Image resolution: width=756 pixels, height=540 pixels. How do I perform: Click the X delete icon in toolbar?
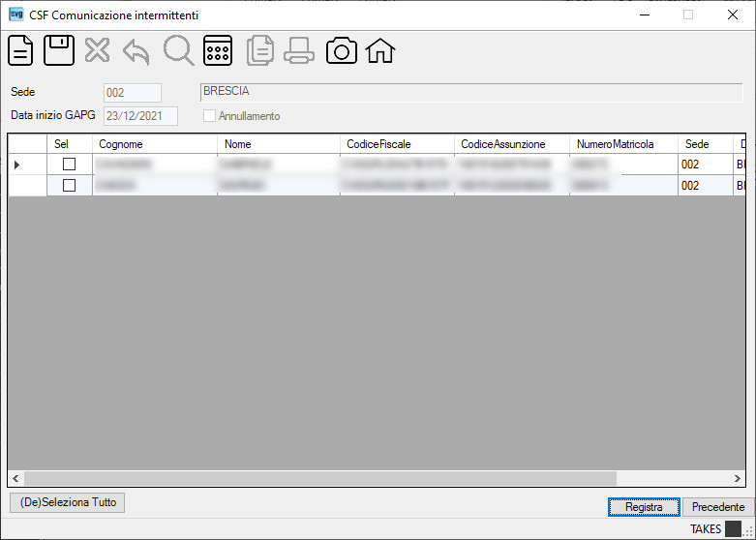[x=98, y=50]
